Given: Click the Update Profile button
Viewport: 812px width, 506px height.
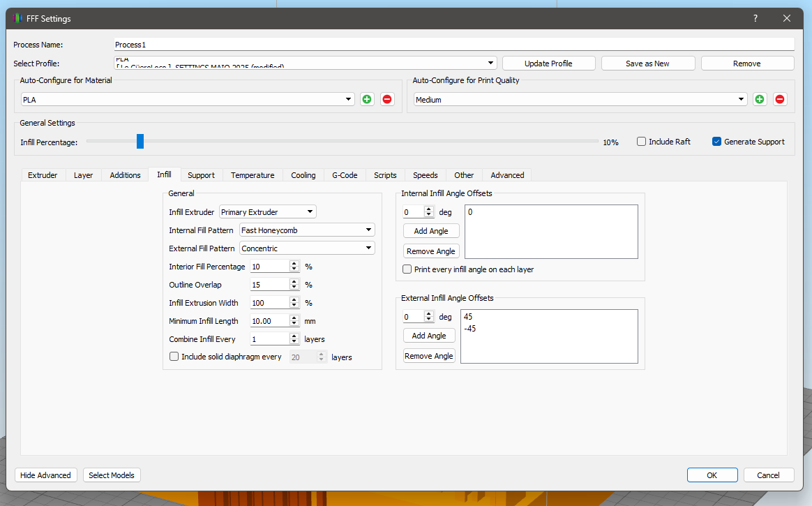Looking at the screenshot, I should pos(548,64).
